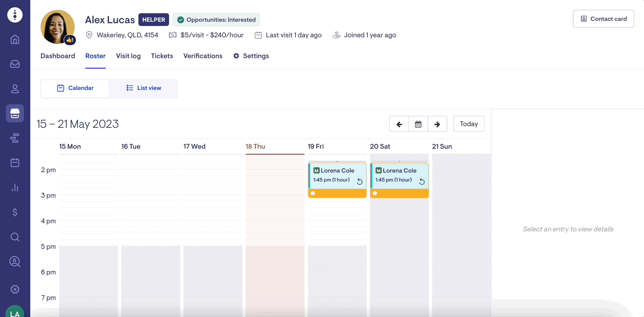The height and width of the screenshot is (317, 644).
Task: Select Friday's Lorena Cole visit entry
Action: [337, 176]
